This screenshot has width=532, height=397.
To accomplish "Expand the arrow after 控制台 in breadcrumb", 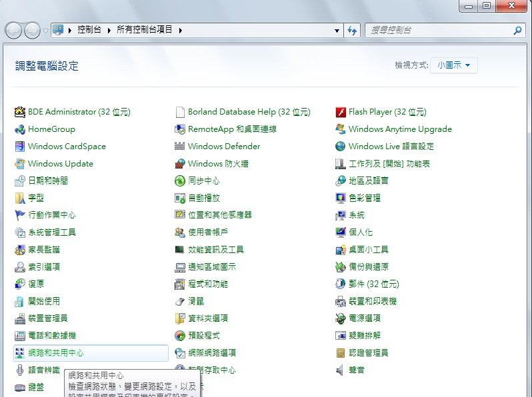I will pos(109,31).
